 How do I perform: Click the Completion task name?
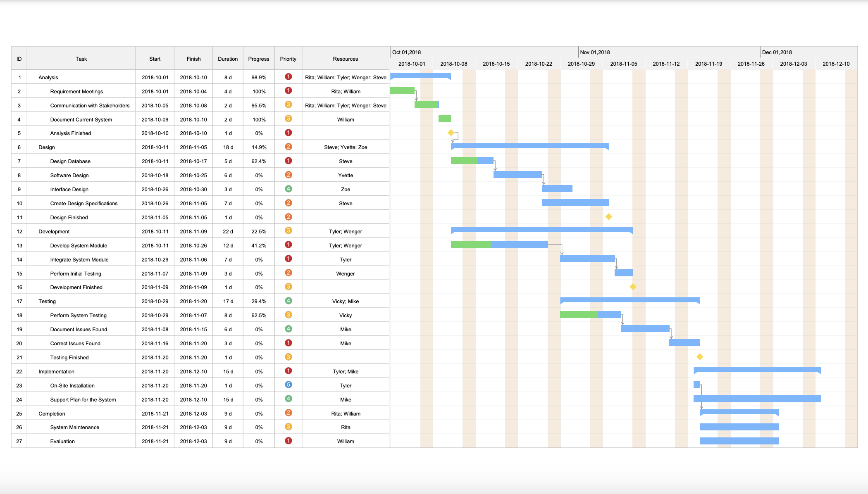(52, 413)
